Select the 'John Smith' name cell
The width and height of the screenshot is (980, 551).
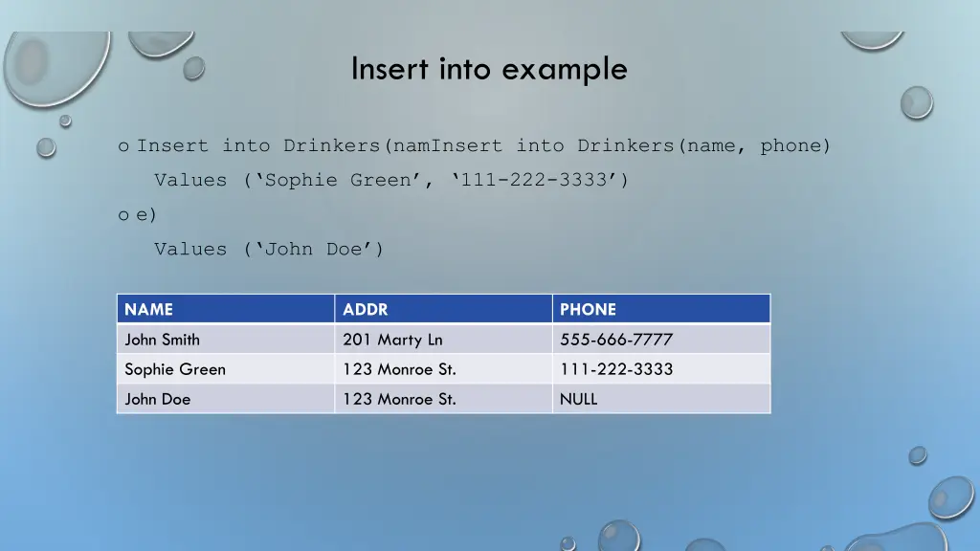click(226, 339)
